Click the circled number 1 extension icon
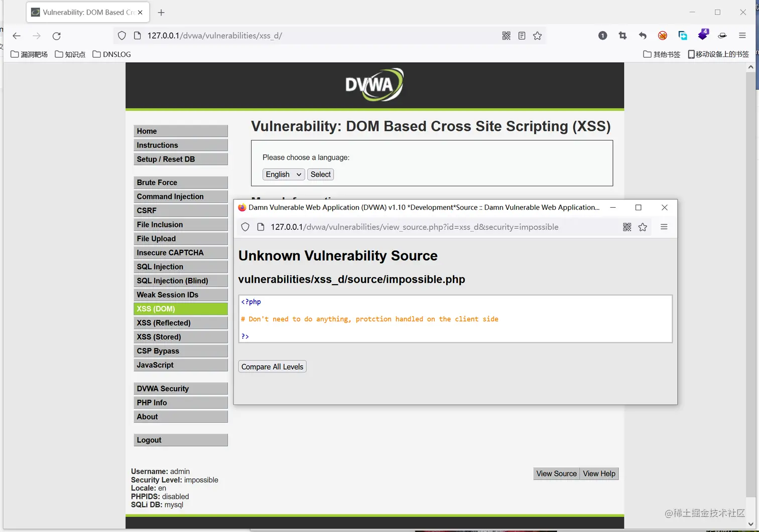This screenshot has width=759, height=532. click(603, 36)
